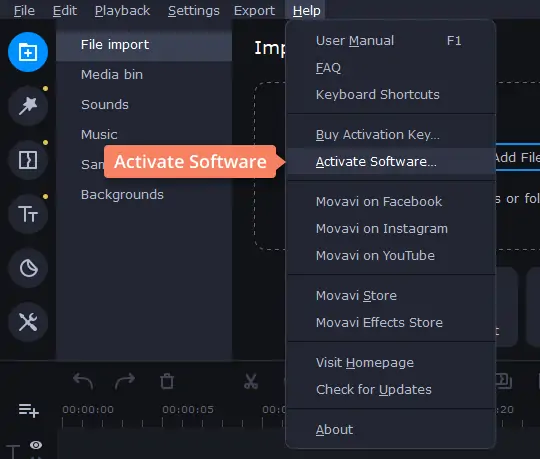Select Music in side list
Screen dimensions: 540x459
point(144,135)
